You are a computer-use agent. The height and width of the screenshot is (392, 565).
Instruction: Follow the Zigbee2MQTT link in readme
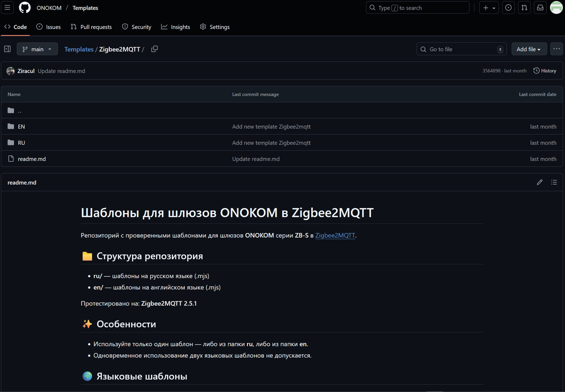335,235
